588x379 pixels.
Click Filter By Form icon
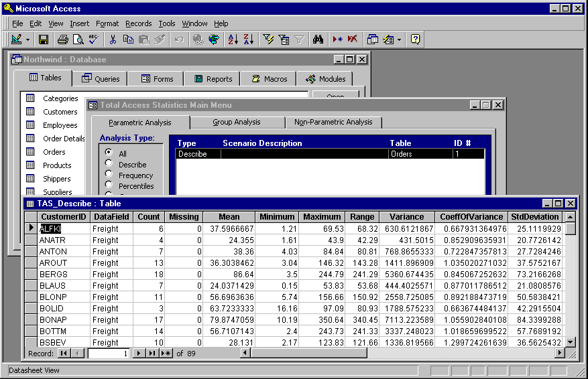(284, 40)
